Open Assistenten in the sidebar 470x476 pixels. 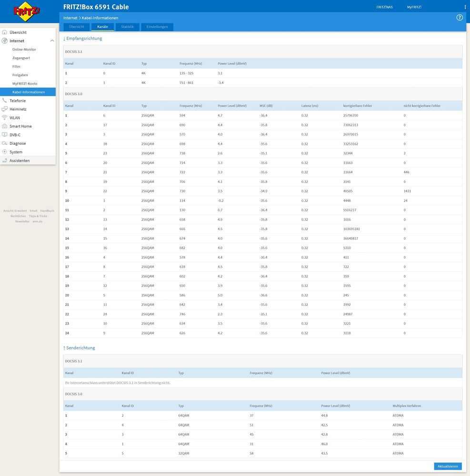pos(20,161)
